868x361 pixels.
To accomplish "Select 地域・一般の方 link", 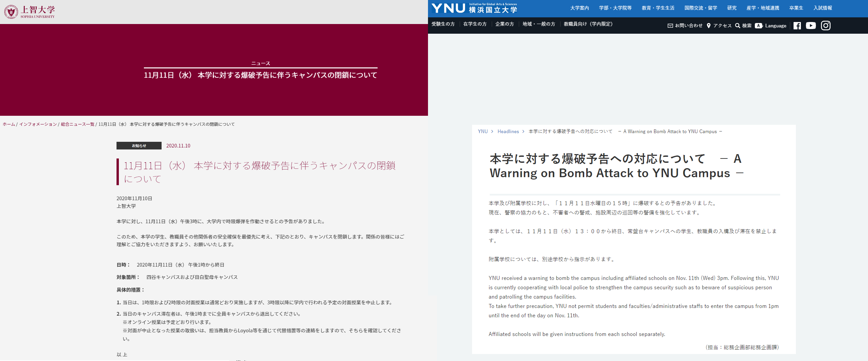I will pos(539,24).
